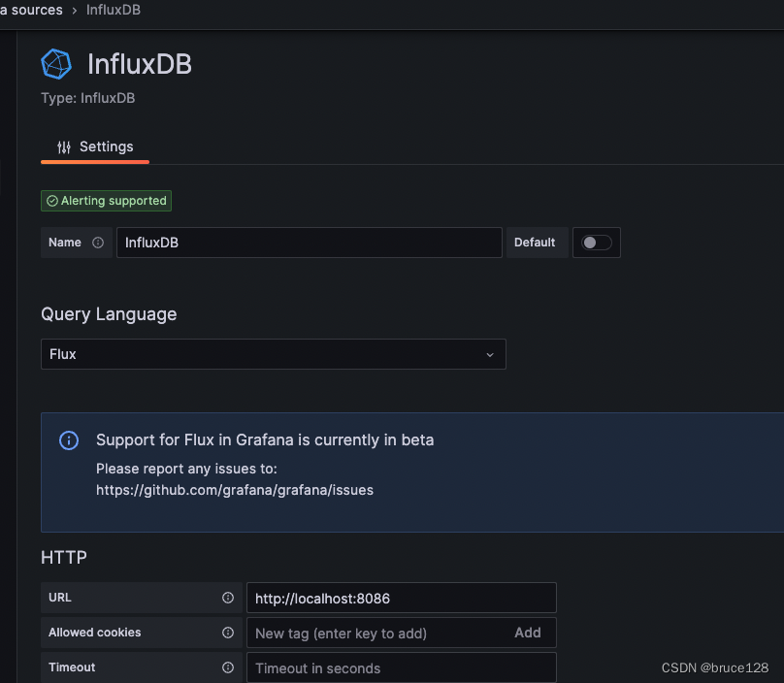Focus the URL input with http://localhost:8086
The image size is (784, 683).
click(x=401, y=598)
